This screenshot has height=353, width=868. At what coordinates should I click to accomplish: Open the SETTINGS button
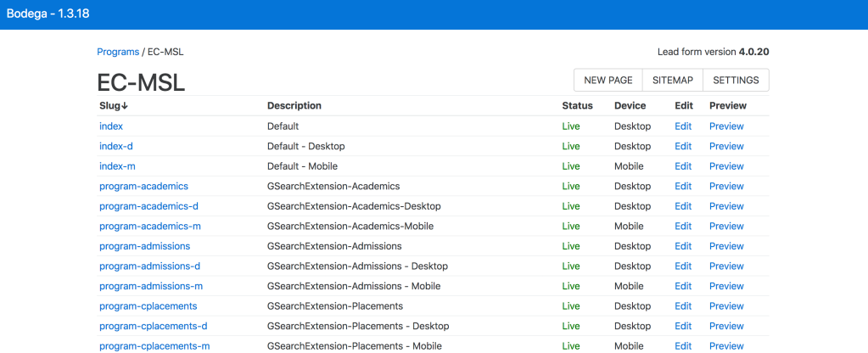pos(736,81)
